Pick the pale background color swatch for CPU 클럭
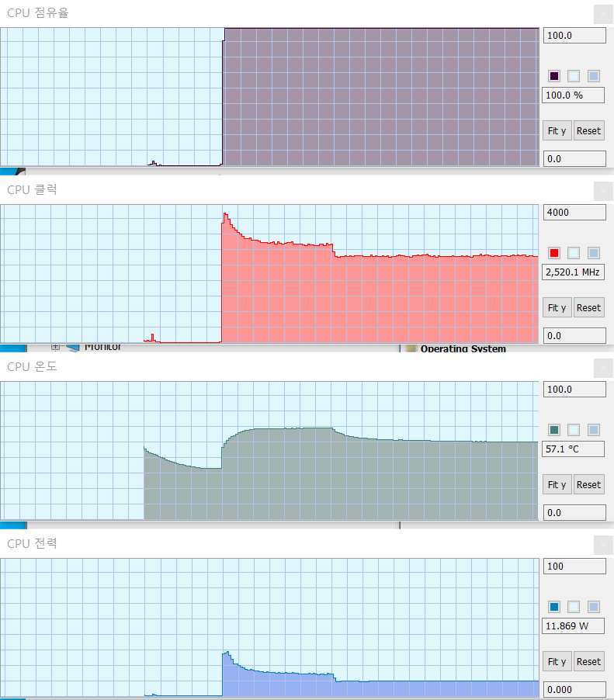Image resolution: width=614 pixels, height=700 pixels. point(574,253)
